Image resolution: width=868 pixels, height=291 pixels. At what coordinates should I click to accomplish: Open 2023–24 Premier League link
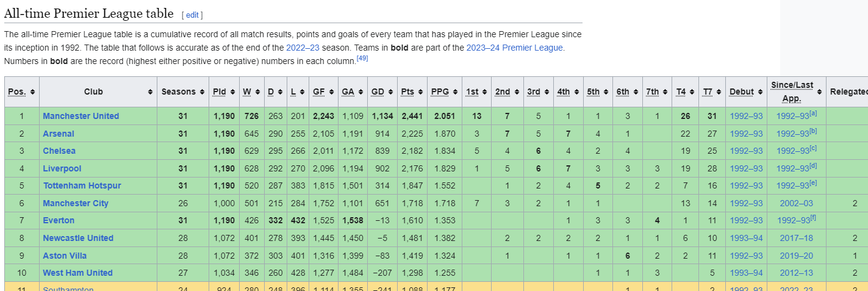coord(514,48)
